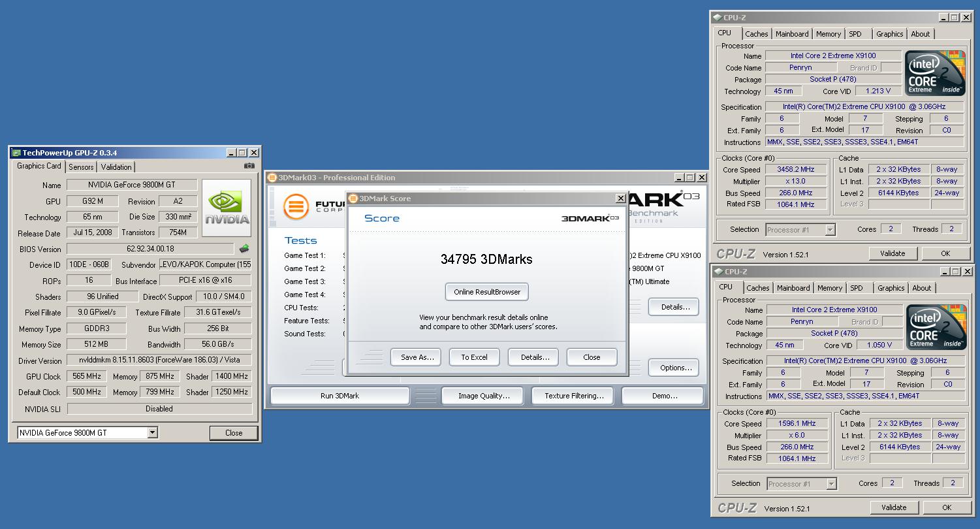Click Driver Version field in GPU-Z

159,361
